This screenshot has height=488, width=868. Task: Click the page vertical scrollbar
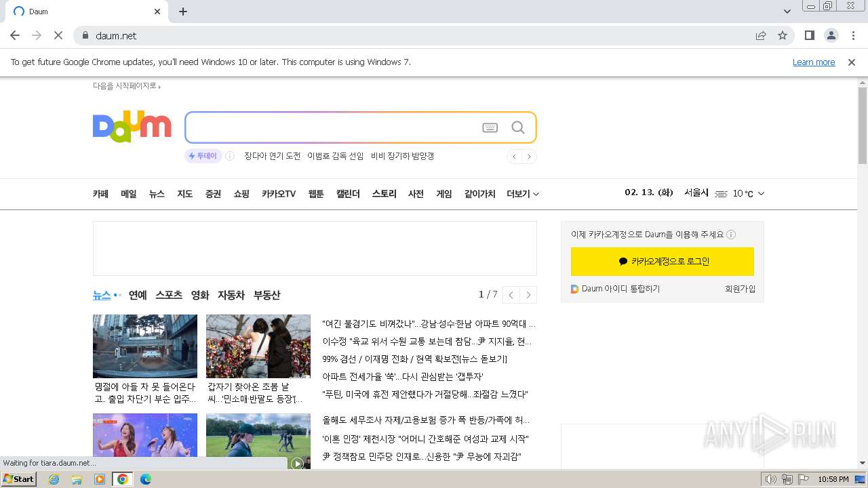coord(863,126)
